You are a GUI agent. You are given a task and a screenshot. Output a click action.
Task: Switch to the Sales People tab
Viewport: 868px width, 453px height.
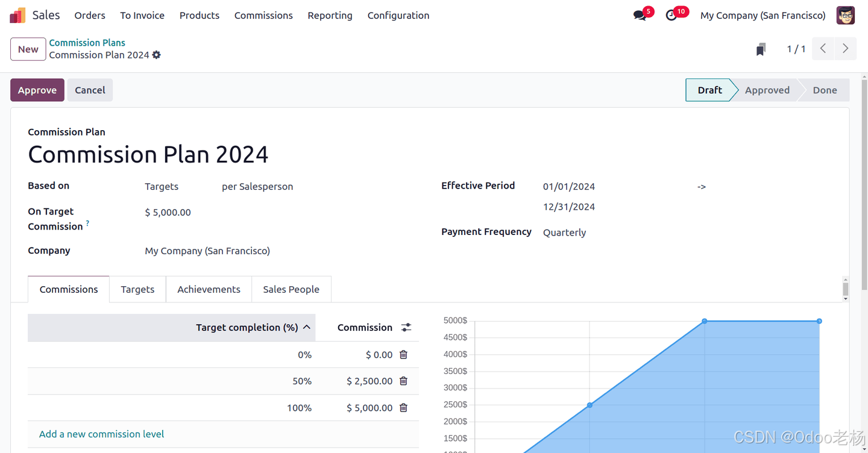pos(291,289)
